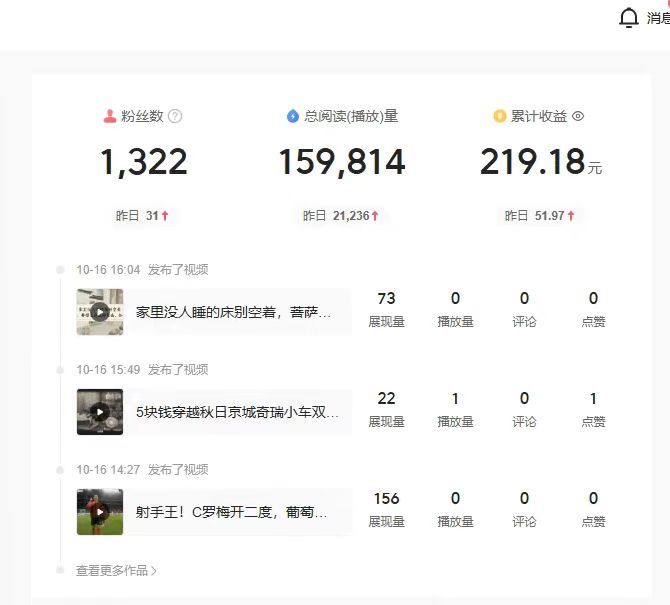The image size is (670, 605).
Task: Click the yellow earnings coin icon
Action: 500,116
